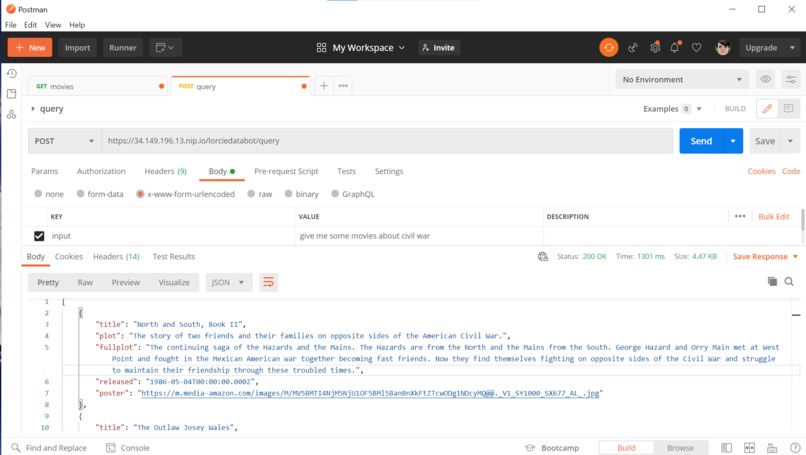Open the new window layout dropdown
The image size is (806, 455).
point(165,47)
